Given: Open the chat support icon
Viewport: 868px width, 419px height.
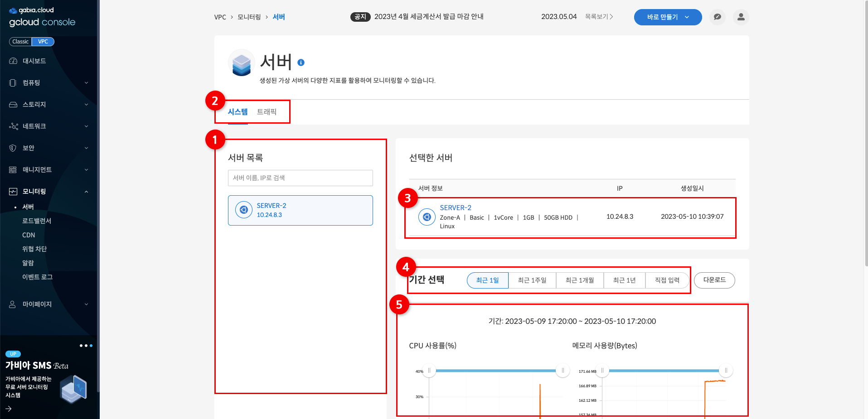Looking at the screenshot, I should coord(718,17).
